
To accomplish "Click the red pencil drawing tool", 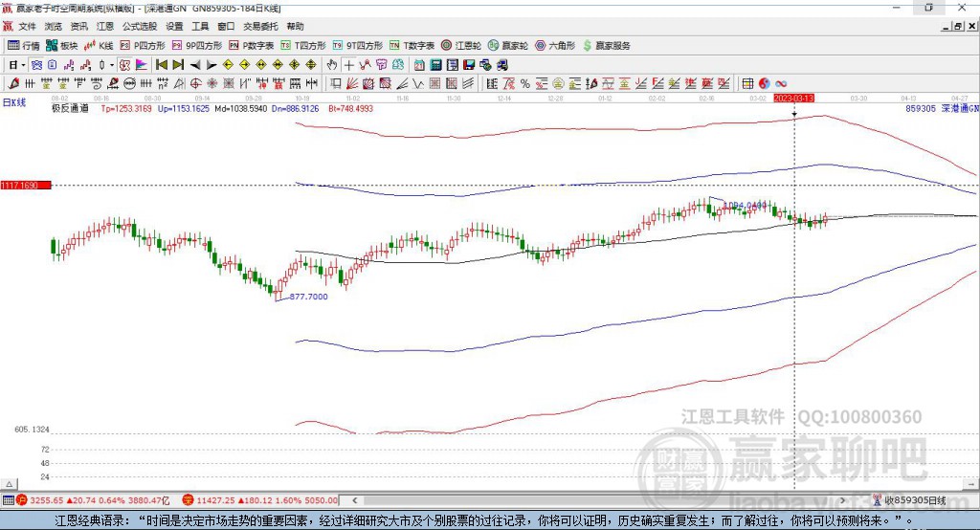I will point(13,83).
